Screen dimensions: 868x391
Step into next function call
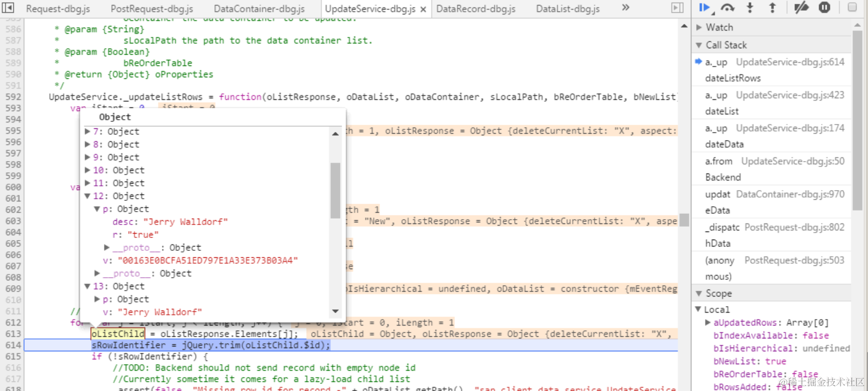[x=750, y=8]
